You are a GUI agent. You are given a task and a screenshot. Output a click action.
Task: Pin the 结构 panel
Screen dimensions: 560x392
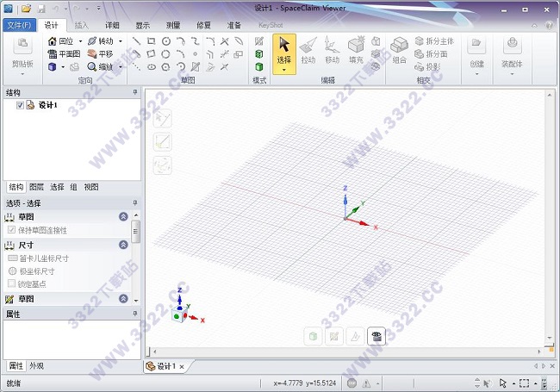click(135, 92)
